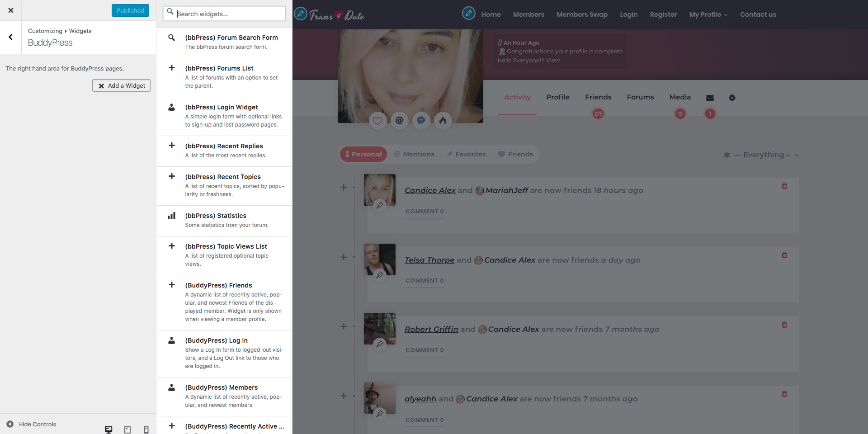Click the heart icon under the profile photo

(377, 120)
